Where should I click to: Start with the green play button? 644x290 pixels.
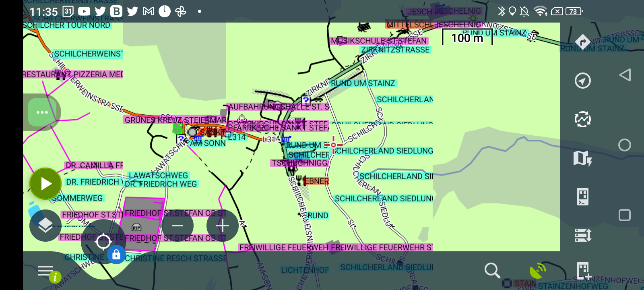45,184
